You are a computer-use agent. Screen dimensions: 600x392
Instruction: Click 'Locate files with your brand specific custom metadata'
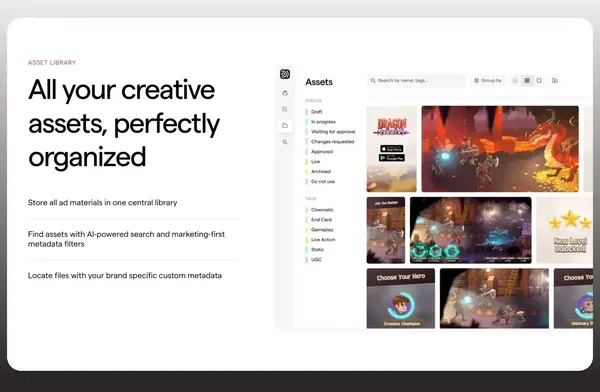click(x=125, y=276)
